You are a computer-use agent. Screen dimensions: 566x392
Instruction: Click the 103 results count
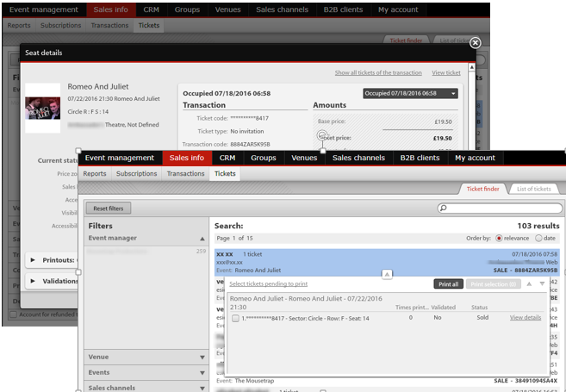[538, 226]
